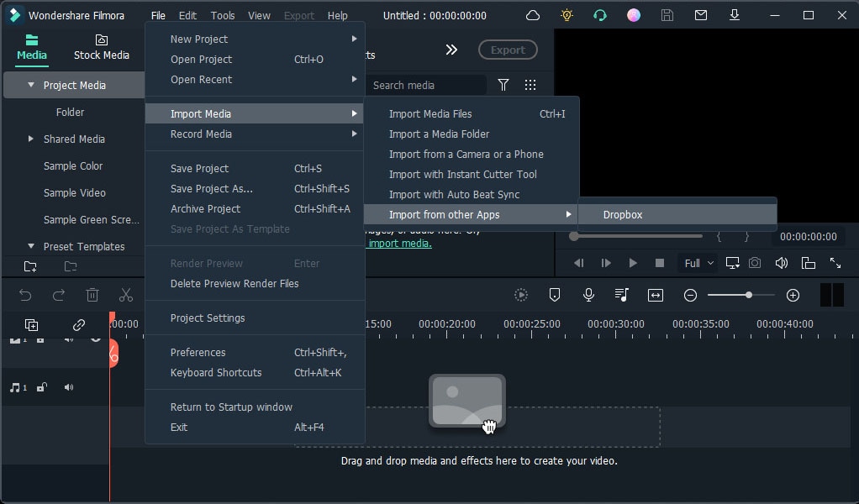Click the preview progress slider handle
The image size is (859, 504).
(x=573, y=236)
